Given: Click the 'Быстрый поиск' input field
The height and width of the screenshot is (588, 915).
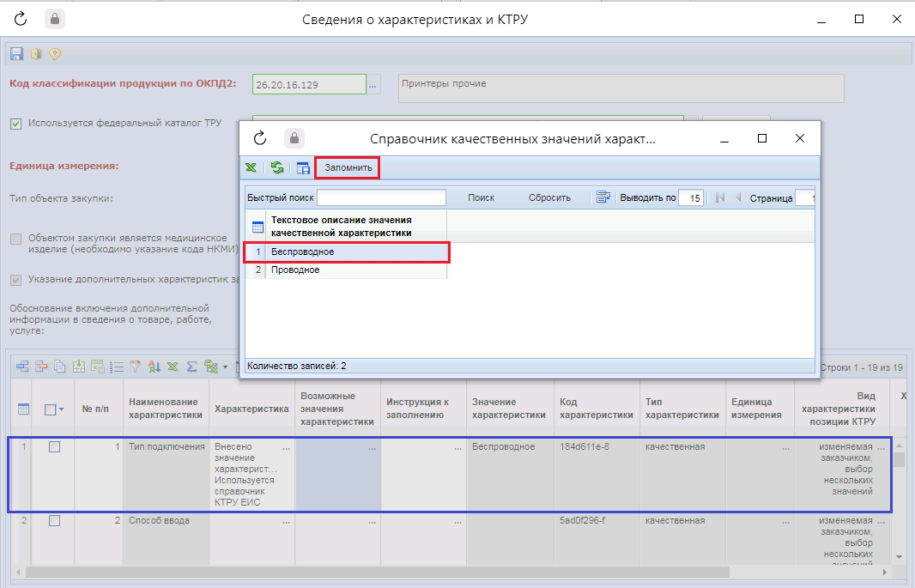Looking at the screenshot, I should 381,198.
